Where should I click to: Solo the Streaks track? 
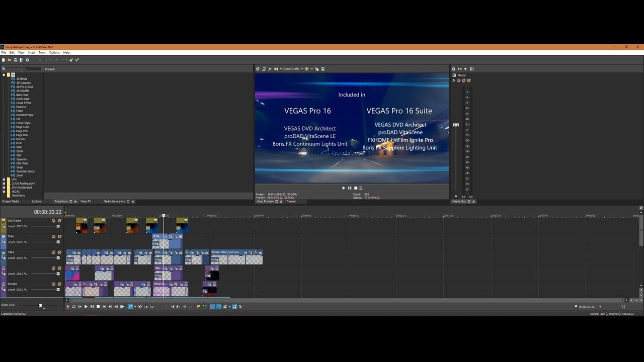tap(59, 284)
